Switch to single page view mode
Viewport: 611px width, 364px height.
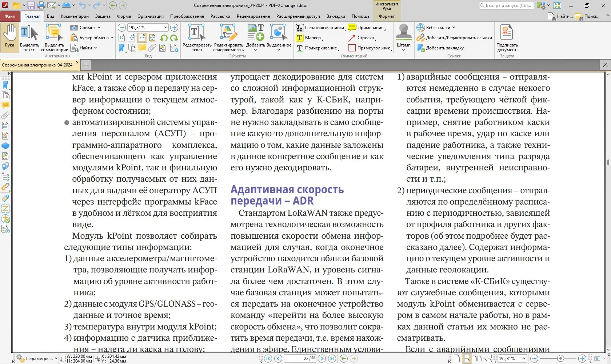coord(457,359)
